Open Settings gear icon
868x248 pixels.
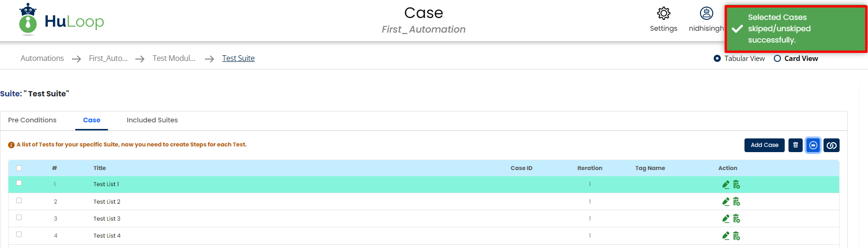coord(664,14)
